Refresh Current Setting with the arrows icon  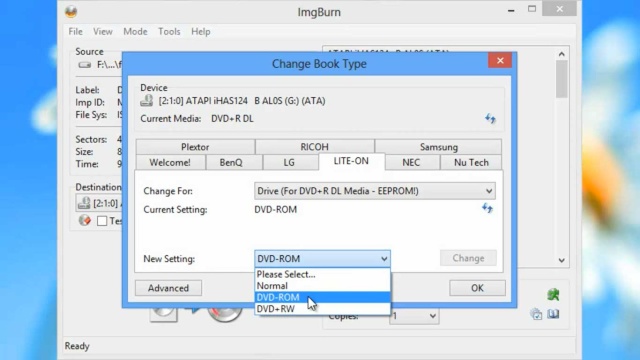487,208
